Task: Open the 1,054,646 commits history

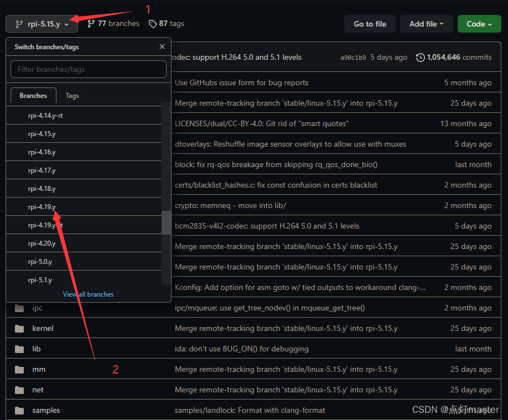Action: [459, 58]
